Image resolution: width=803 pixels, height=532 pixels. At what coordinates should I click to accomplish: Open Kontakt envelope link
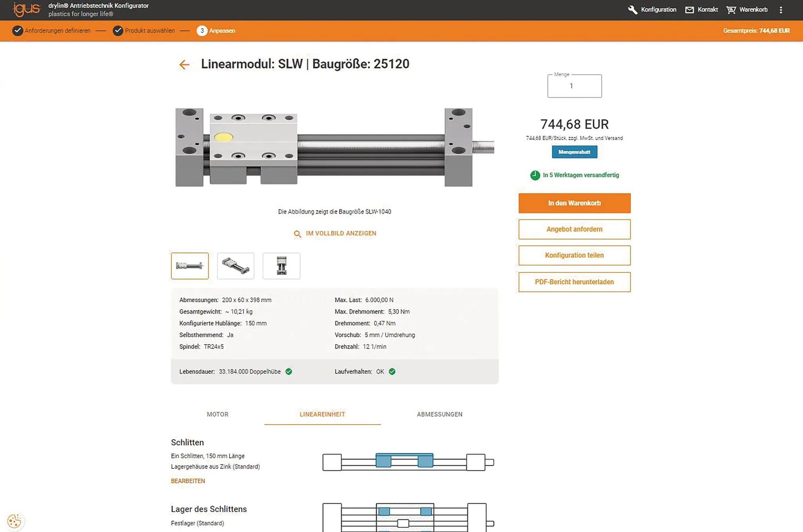click(702, 9)
